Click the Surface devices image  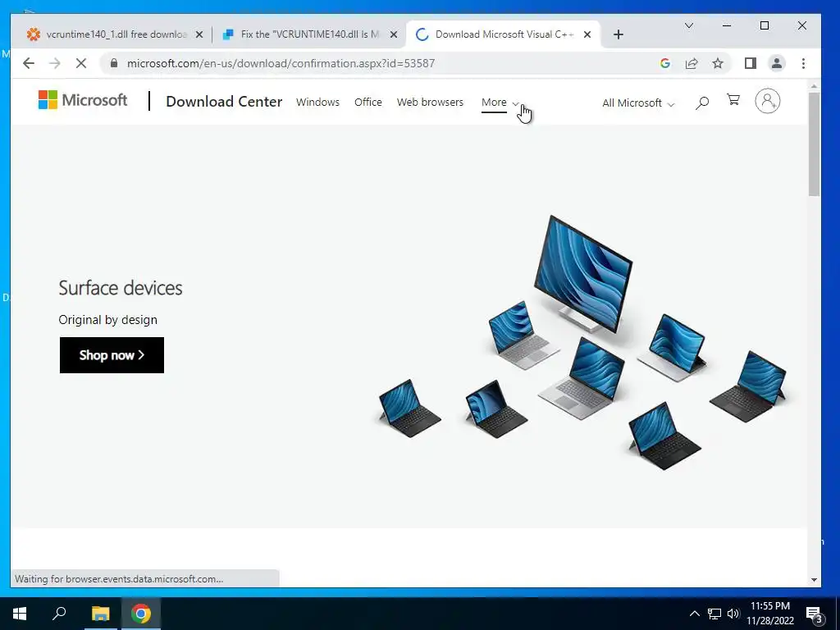pos(582,343)
